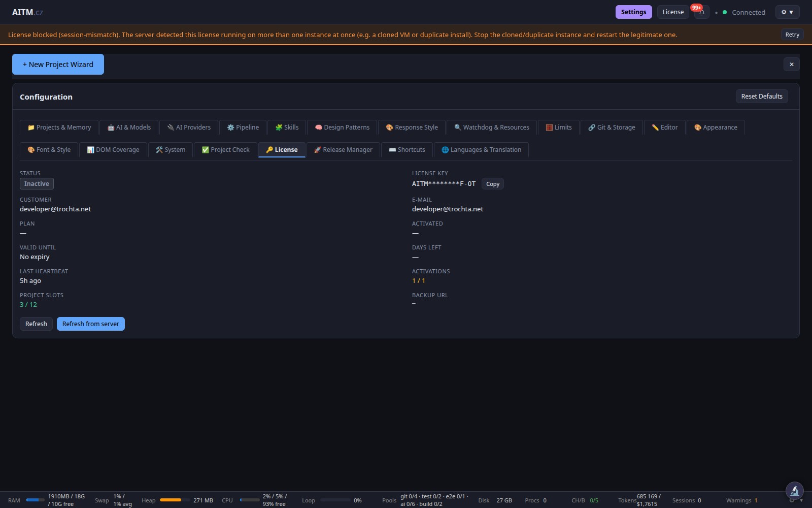Click the Settings button in header
812x508 pixels.
633,12
